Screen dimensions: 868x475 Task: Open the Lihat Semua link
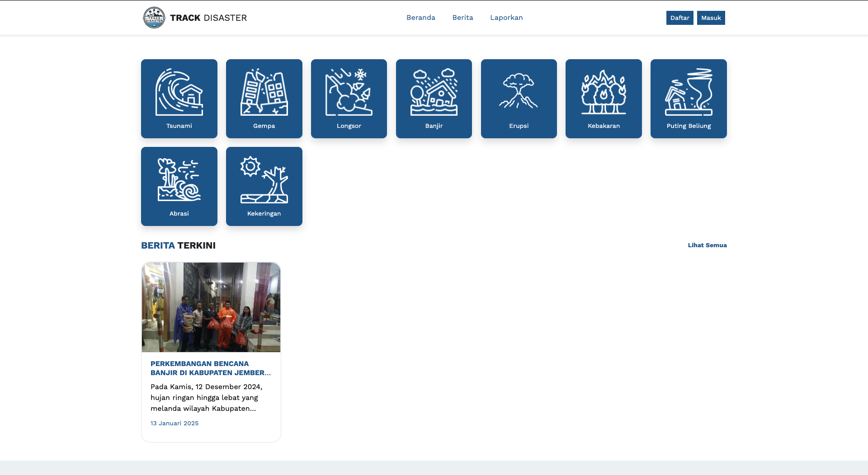click(707, 245)
